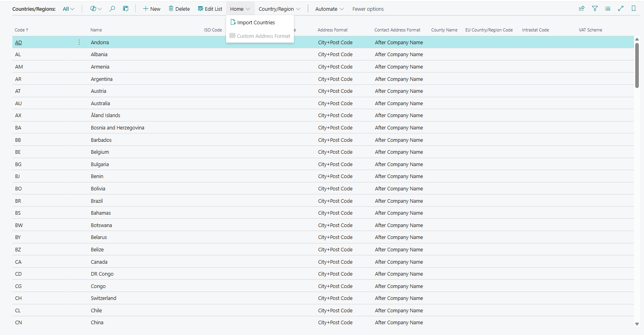The width and height of the screenshot is (644, 335).
Task: Open the Copilot menu in the toolbar
Action: 96,9
